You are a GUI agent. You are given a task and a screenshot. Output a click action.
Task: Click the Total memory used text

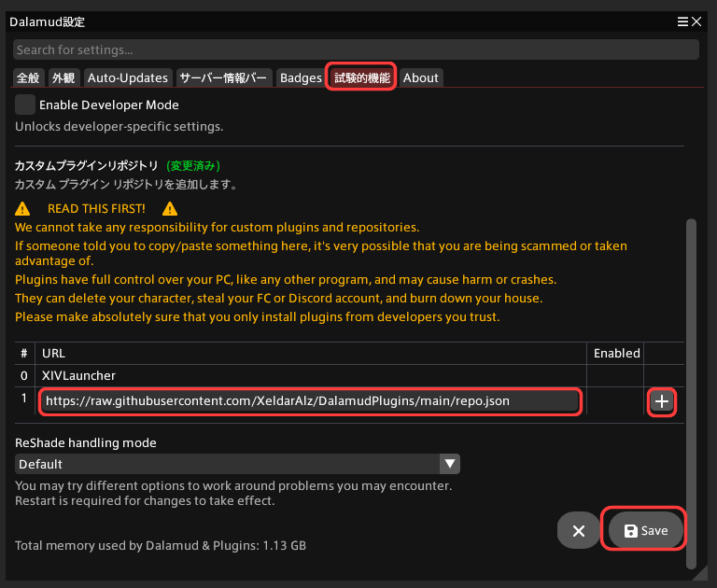click(x=161, y=545)
